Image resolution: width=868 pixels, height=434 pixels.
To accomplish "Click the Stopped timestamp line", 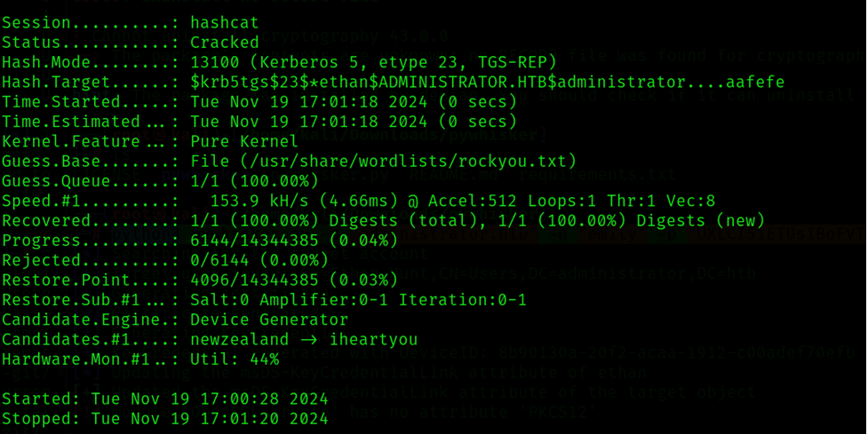I will (165, 419).
